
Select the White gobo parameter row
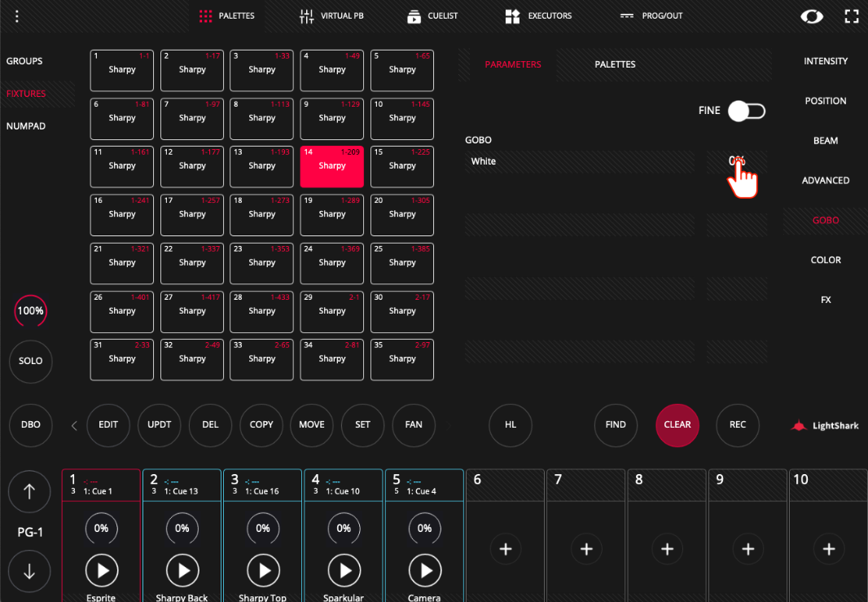click(x=579, y=162)
